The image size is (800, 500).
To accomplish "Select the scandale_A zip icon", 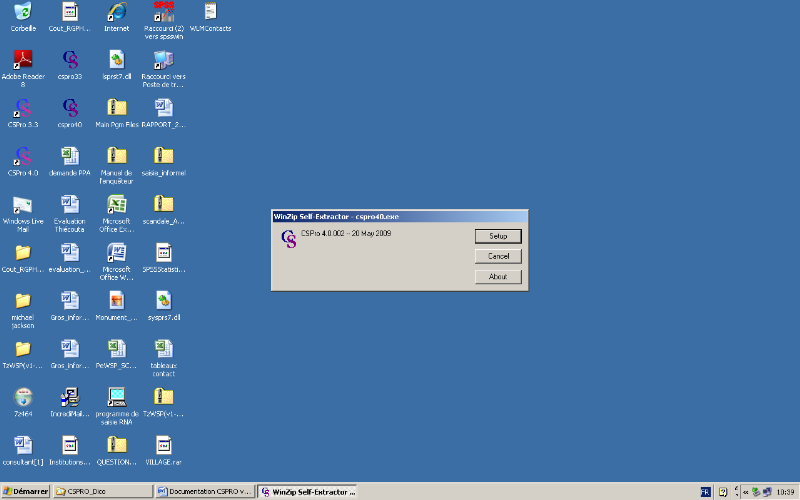I will (x=164, y=209).
